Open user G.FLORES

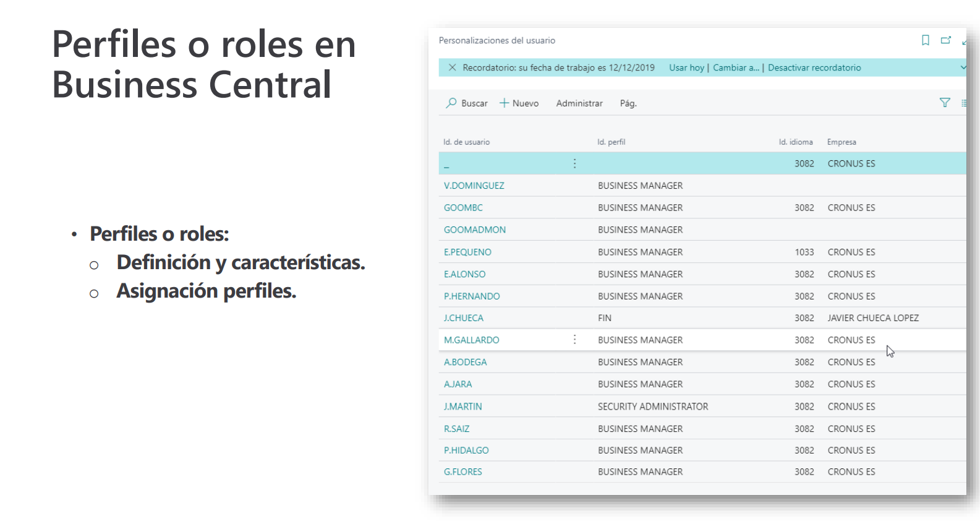point(462,471)
